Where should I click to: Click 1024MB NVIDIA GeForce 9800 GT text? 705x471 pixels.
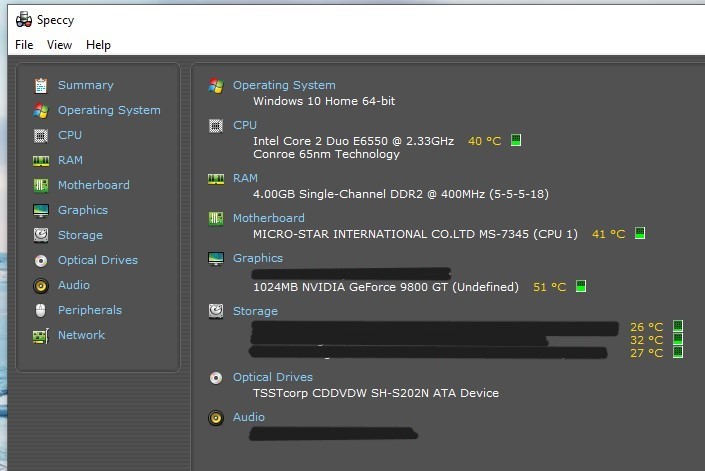386,287
